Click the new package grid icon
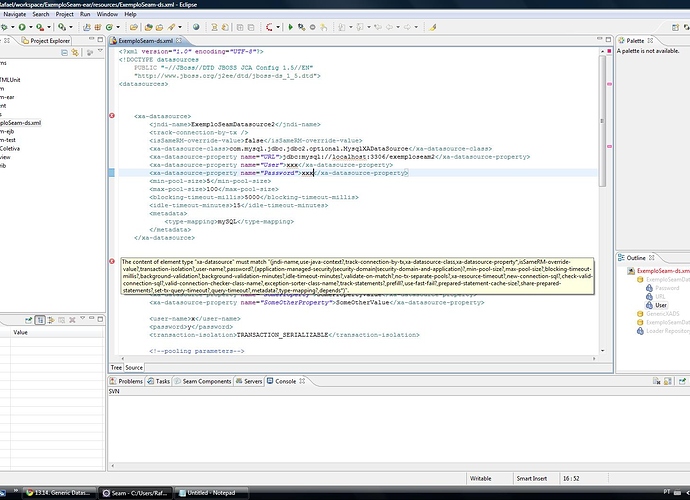The height and width of the screenshot is (500, 690). (x=98, y=27)
